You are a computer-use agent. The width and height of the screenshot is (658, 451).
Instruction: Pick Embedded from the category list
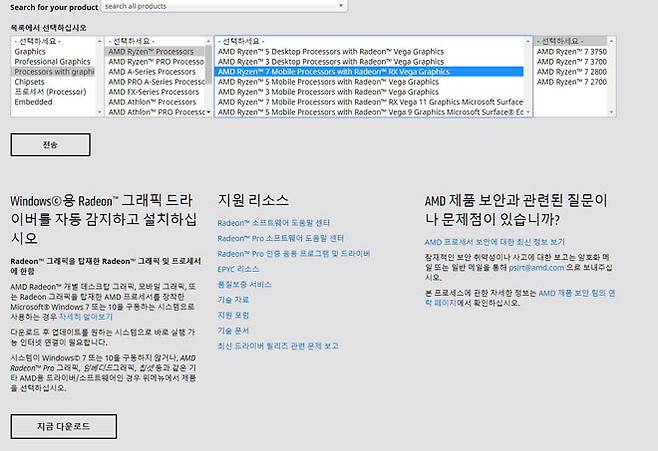tap(33, 102)
